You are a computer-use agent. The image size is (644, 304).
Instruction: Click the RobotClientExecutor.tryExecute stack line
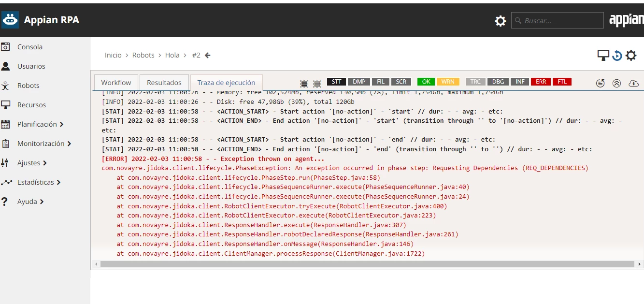pyautogui.click(x=282, y=206)
